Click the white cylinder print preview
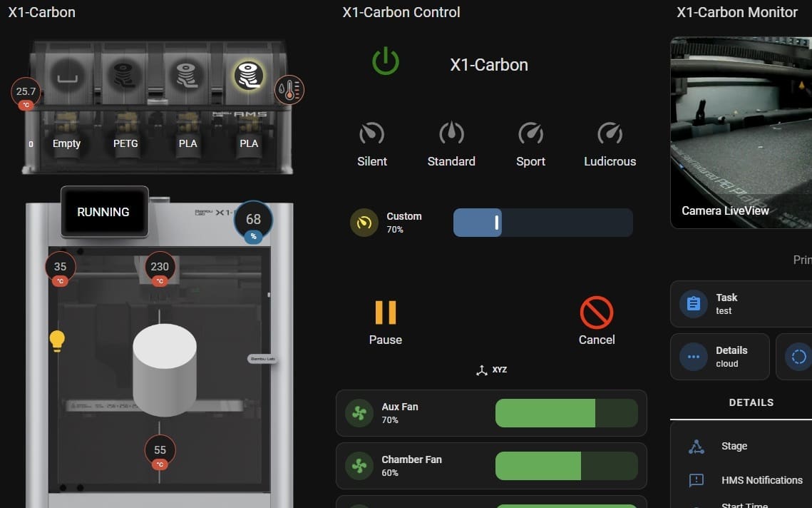 (x=165, y=370)
